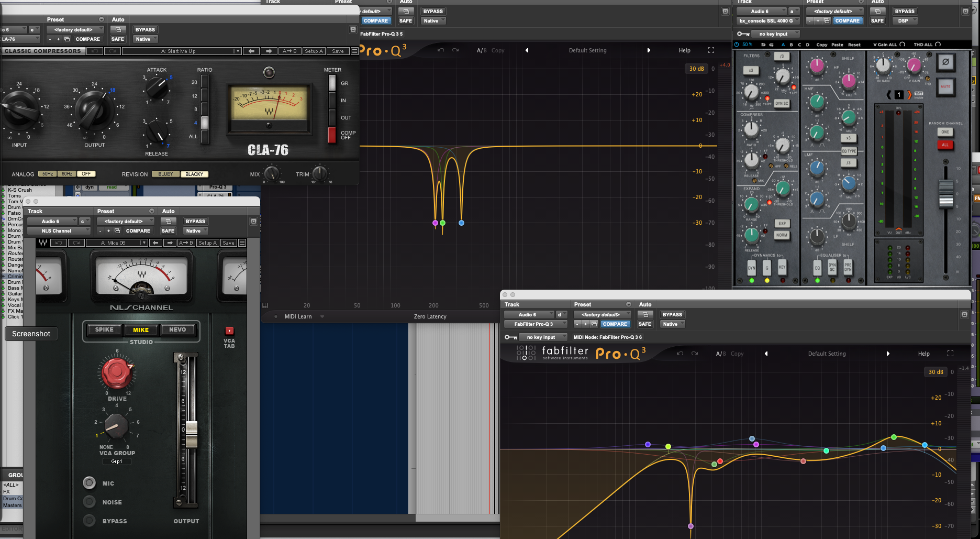Expand the MIDI Learn dropdown arrow
The image size is (980, 539).
[322, 316]
